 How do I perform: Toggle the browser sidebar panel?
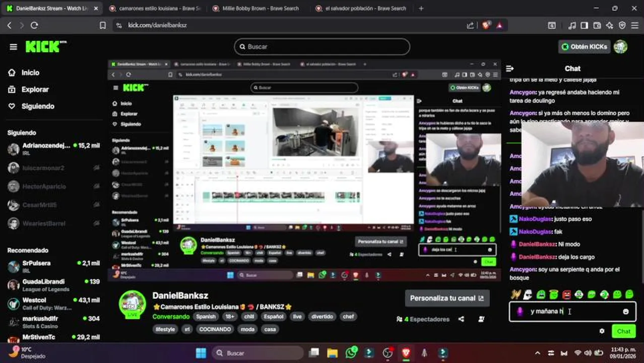pos(585,25)
